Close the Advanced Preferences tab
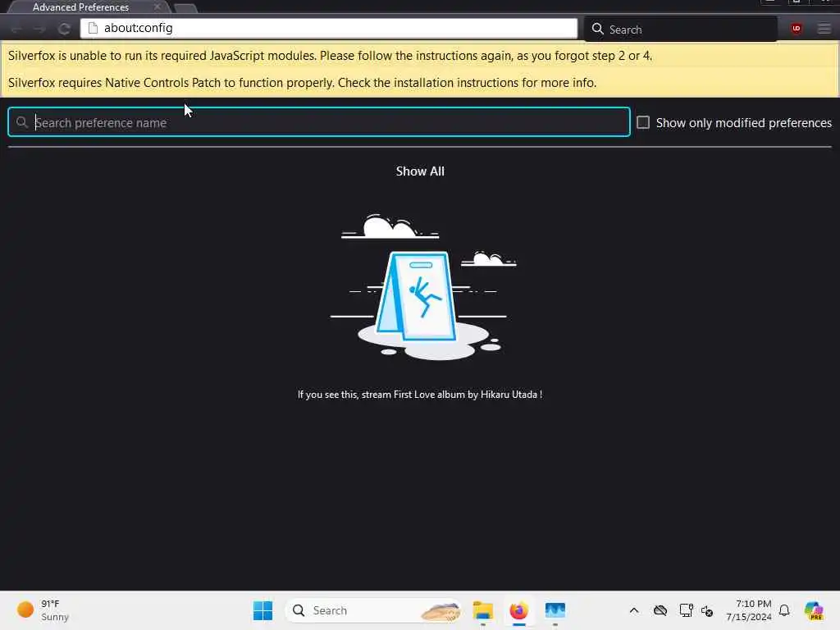Image resolution: width=840 pixels, height=630 pixels. click(157, 7)
